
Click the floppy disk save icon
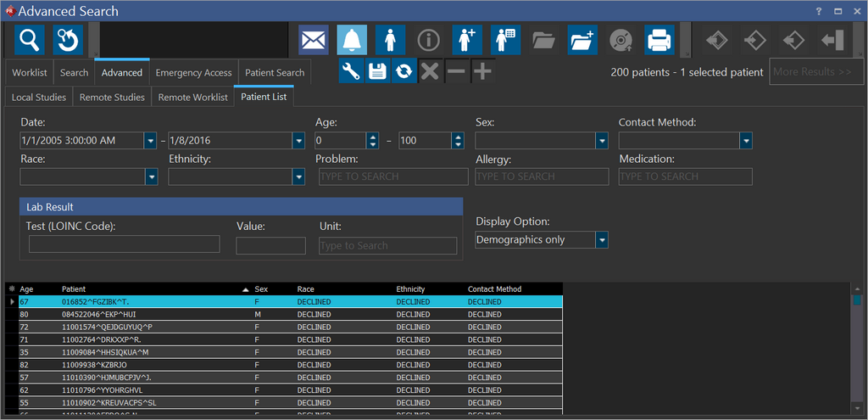tap(378, 71)
